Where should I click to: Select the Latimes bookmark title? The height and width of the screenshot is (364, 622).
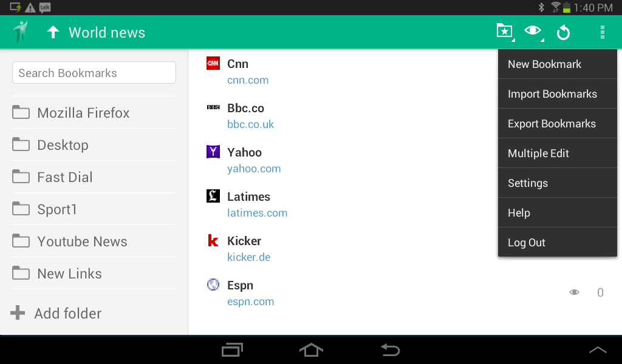(x=248, y=197)
